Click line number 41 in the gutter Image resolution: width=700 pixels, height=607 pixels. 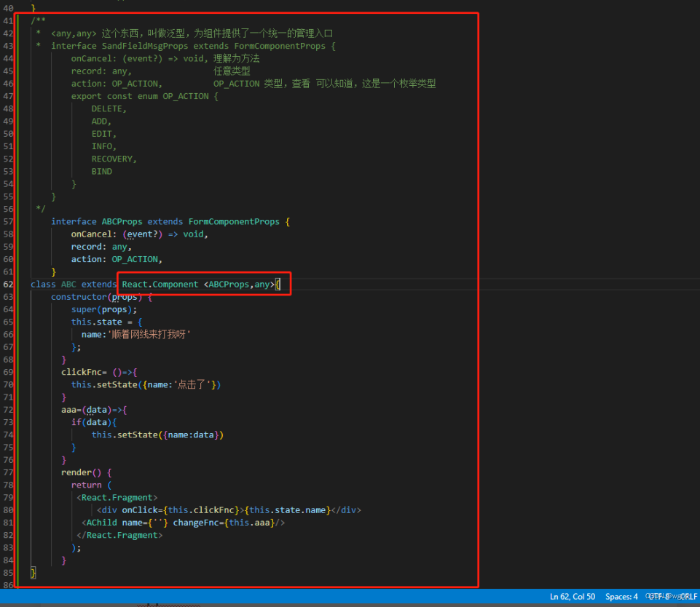pos(8,20)
